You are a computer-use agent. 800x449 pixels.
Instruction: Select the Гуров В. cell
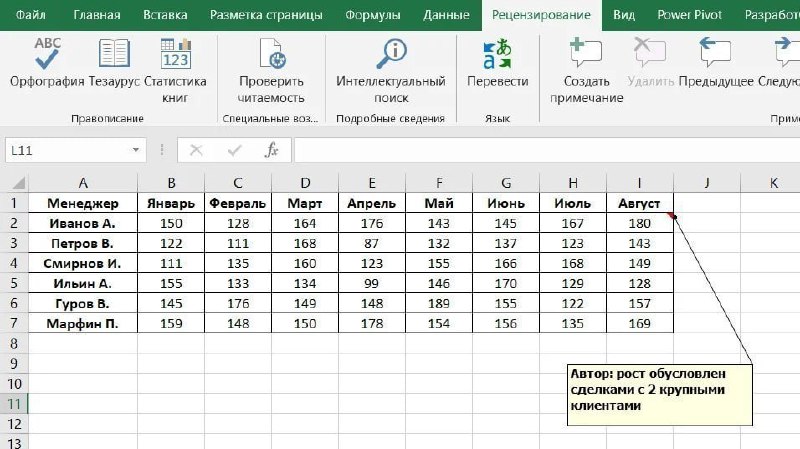click(83, 303)
